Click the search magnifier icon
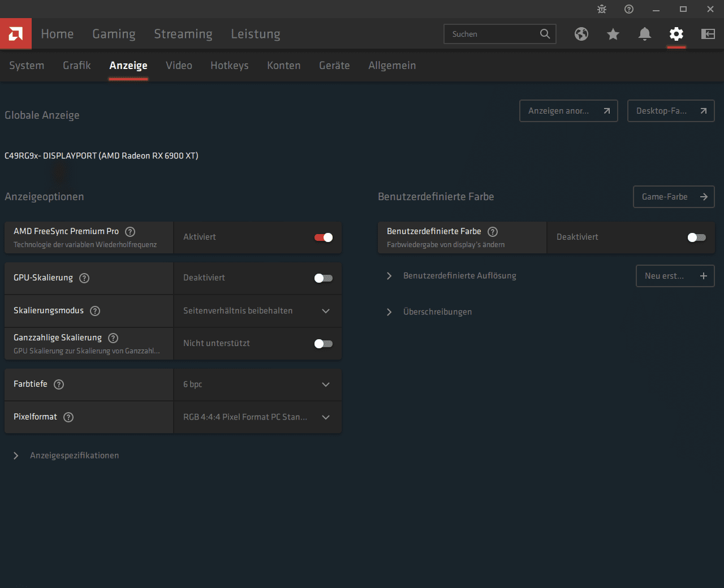Screen dimensions: 724x588 [x=545, y=34]
